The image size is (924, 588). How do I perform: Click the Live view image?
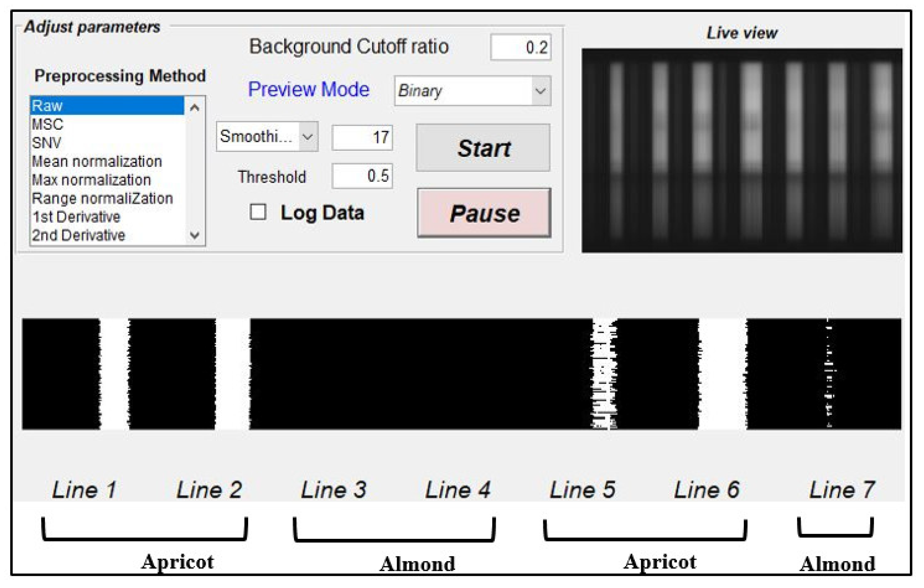click(742, 150)
